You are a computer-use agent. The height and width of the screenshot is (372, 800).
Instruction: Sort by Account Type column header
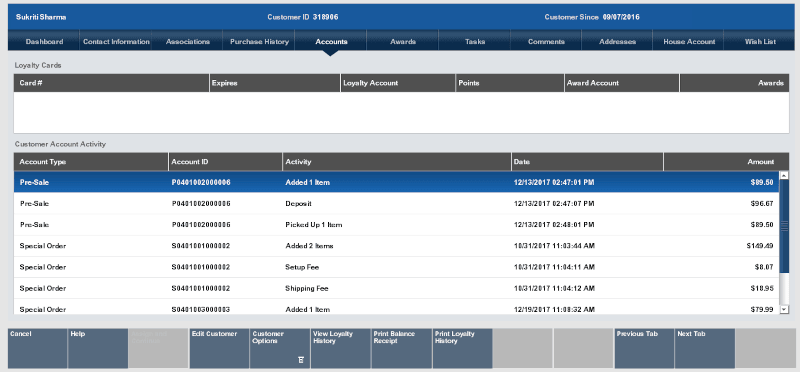91,162
